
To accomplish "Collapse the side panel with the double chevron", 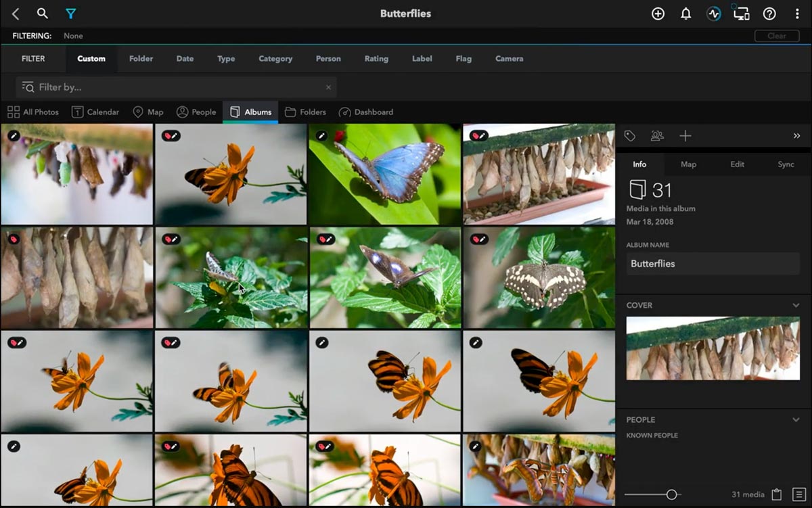I will pos(796,136).
